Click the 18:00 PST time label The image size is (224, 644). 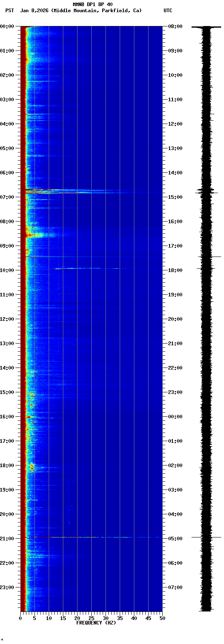click(x=7, y=466)
